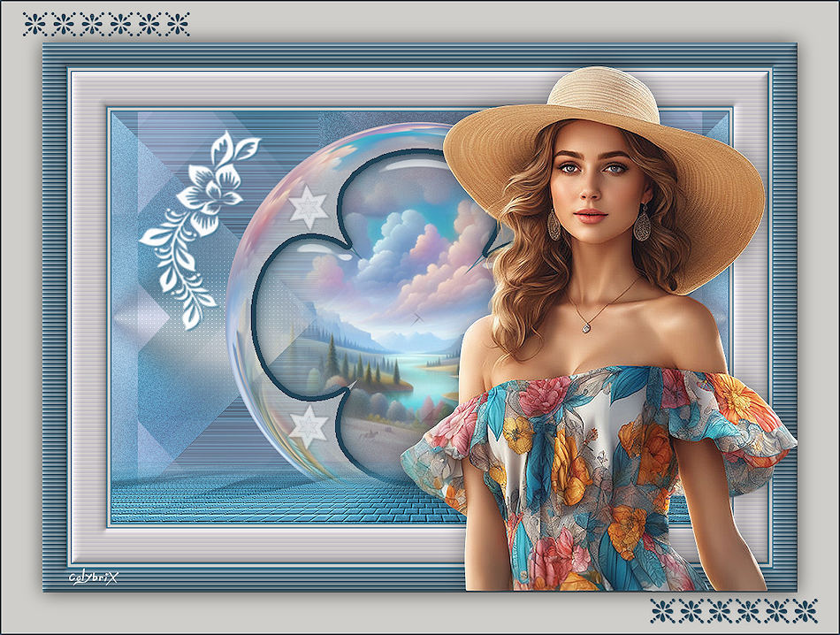
Task: Click the top-left snowflake border row
Action: [107, 24]
